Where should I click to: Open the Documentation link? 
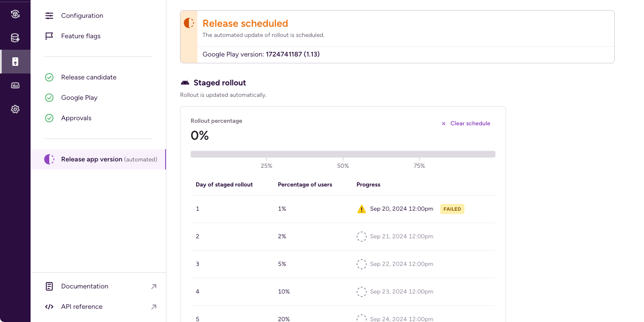(84, 286)
